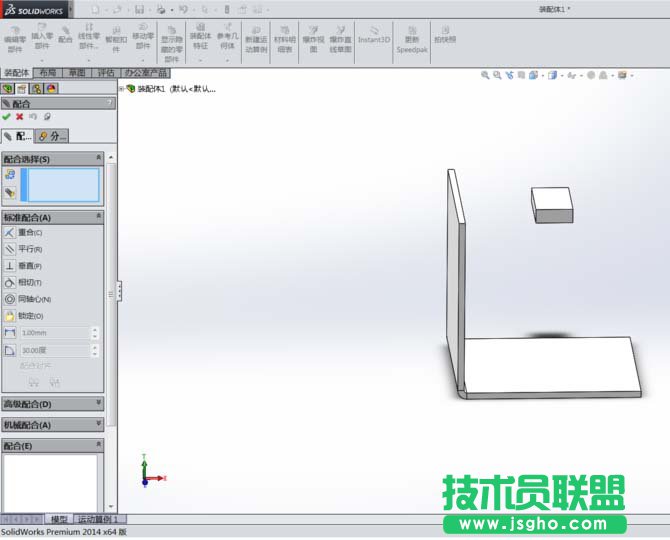
Task: Click Previous View icon in view toolbar
Action: [509, 75]
